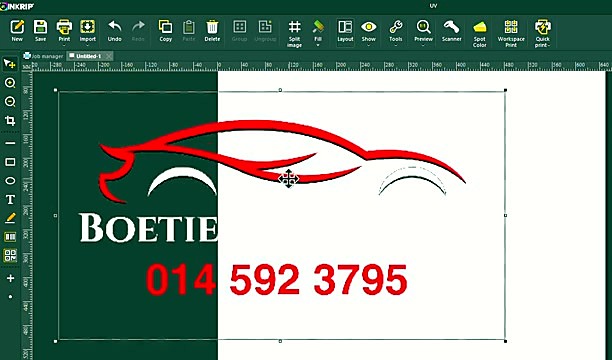
Task: Select the crop tool
Action: click(10, 121)
